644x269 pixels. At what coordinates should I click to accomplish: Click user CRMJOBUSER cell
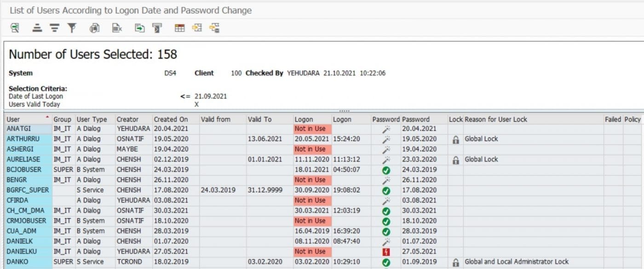coord(28,221)
